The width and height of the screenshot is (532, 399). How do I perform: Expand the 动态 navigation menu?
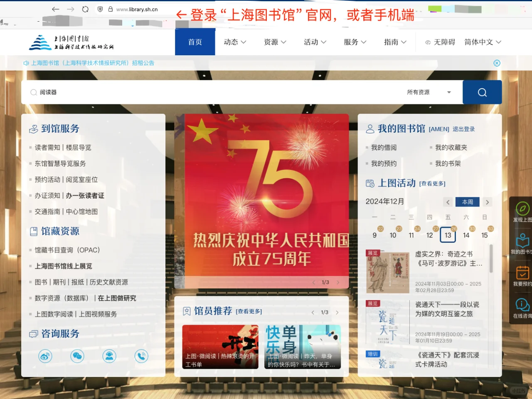coord(235,42)
